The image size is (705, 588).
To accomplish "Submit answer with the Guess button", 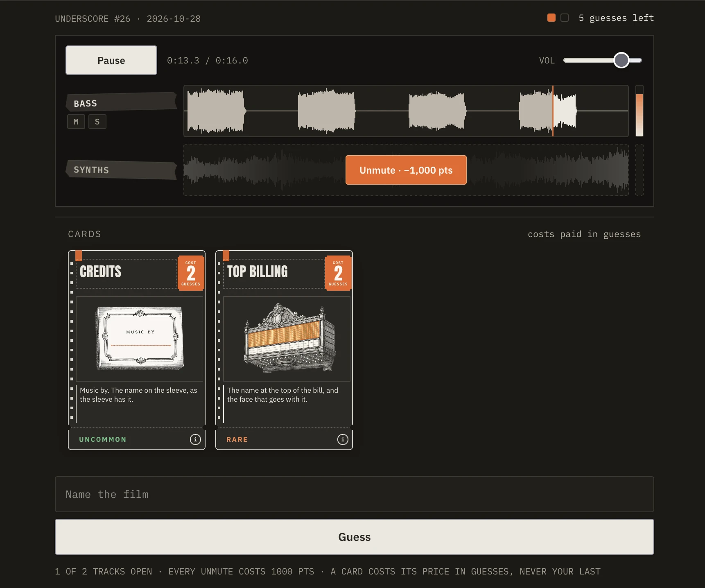I will (x=355, y=537).
